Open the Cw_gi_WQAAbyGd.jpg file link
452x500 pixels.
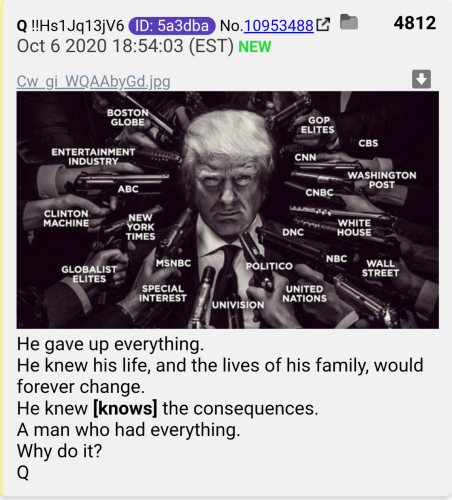point(93,82)
